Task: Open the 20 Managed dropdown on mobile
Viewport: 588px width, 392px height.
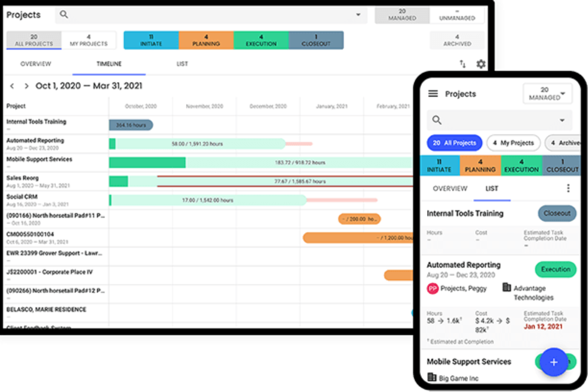Action: pos(547,94)
